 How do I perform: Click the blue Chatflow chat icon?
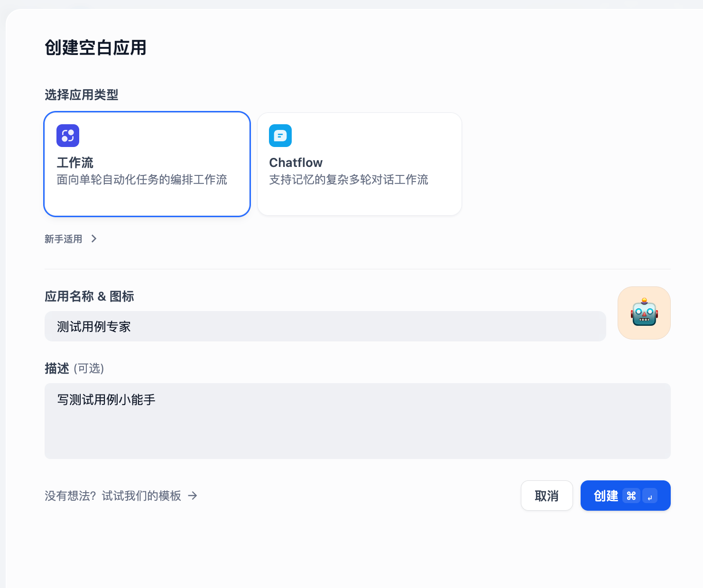point(280,136)
